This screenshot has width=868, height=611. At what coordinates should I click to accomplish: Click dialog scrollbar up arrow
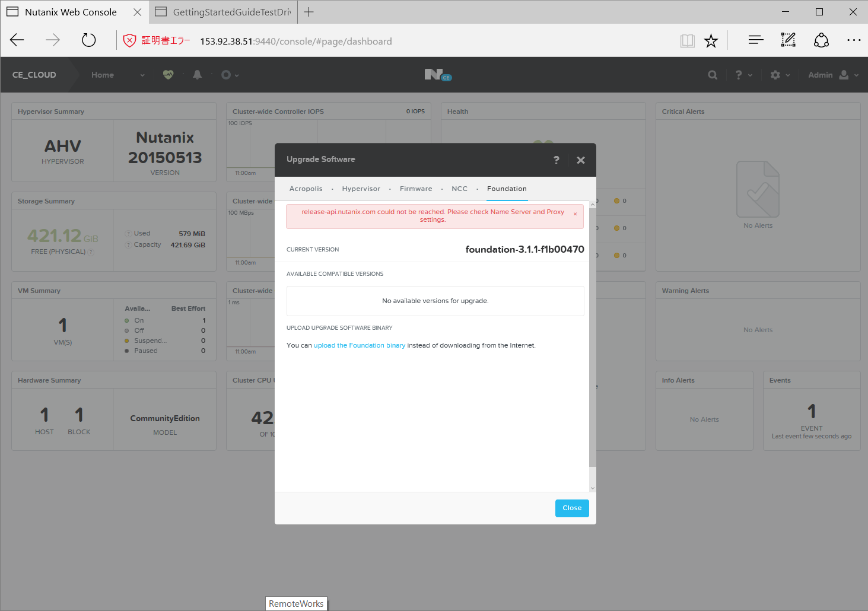click(x=593, y=205)
